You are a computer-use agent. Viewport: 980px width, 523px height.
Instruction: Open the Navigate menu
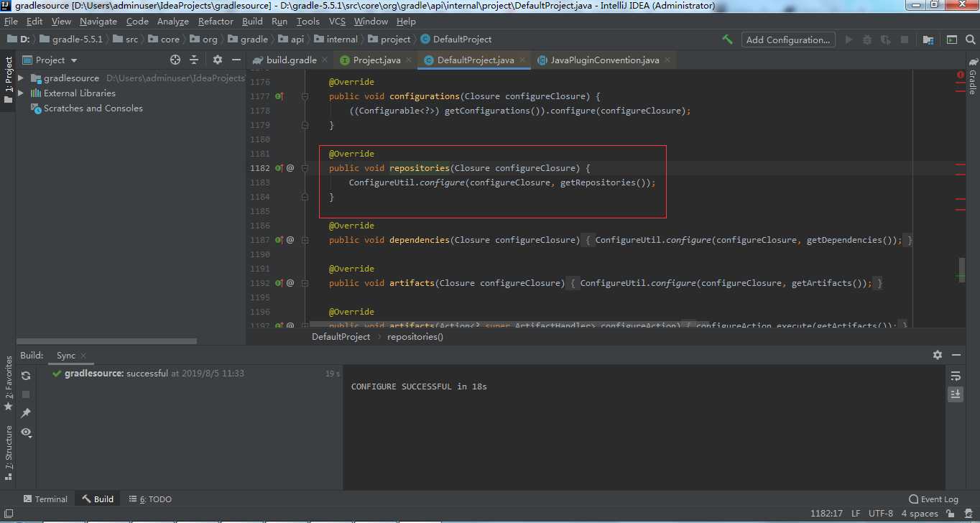tap(98, 22)
